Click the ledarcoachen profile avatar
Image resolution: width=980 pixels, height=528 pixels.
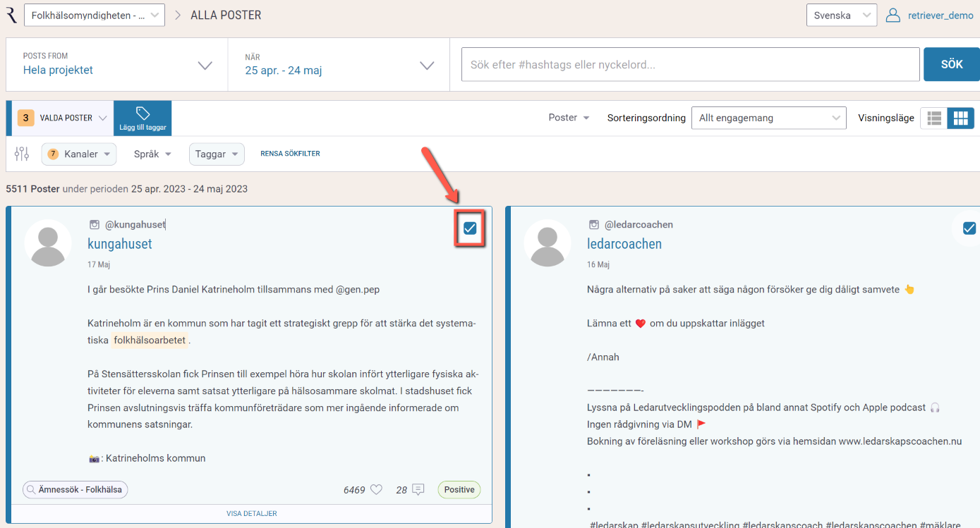tap(548, 243)
